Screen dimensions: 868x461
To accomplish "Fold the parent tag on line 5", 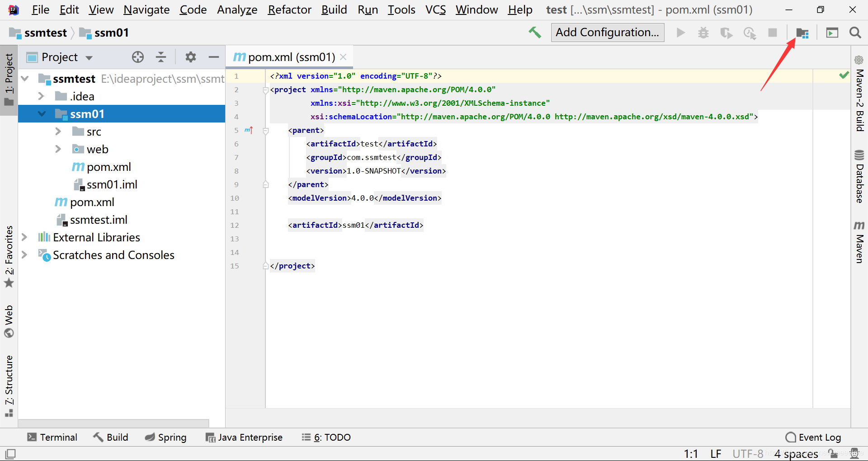I will point(266,131).
